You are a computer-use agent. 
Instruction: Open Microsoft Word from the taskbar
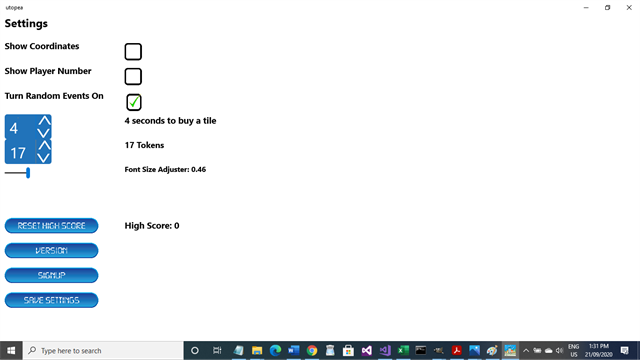(293, 351)
